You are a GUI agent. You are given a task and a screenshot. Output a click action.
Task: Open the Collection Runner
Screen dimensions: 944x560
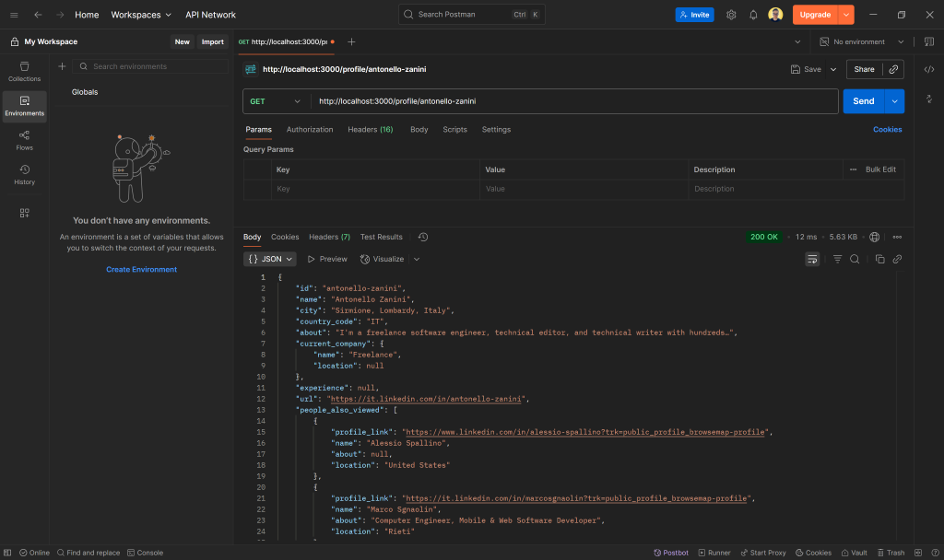point(714,552)
